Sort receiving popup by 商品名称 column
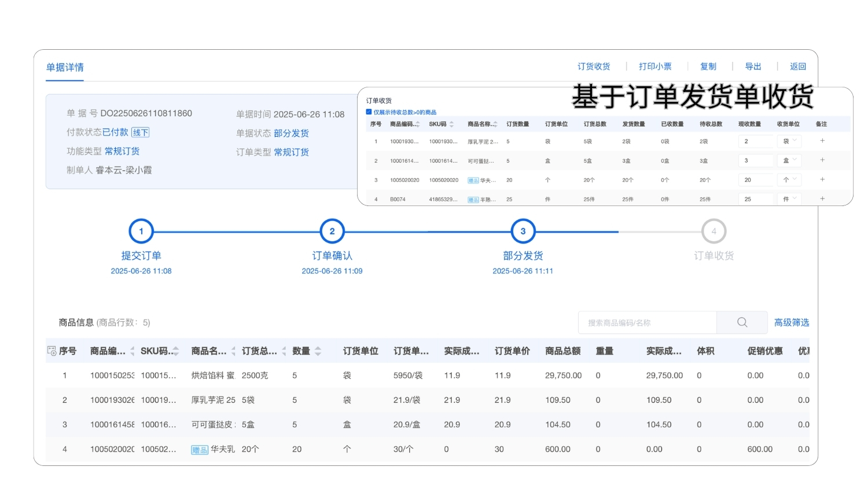 (495, 124)
